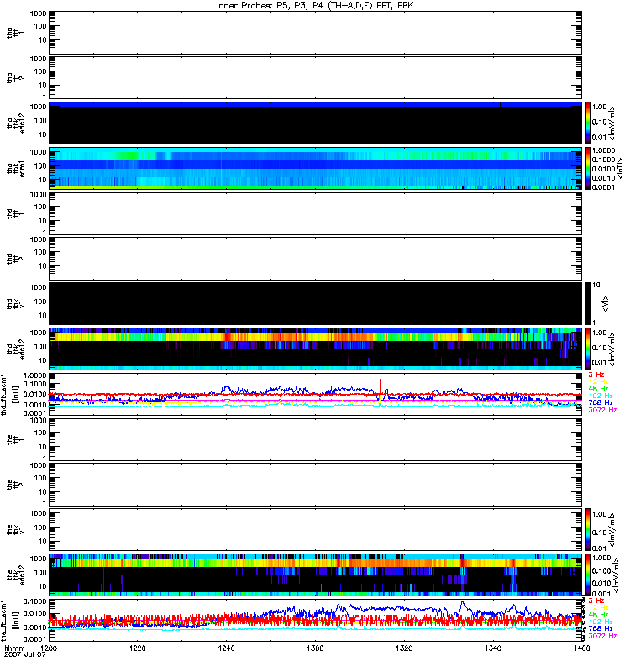Click the '3 Hz' legend label of thd_fb_scm1
The image size is (630, 672).
596,375
